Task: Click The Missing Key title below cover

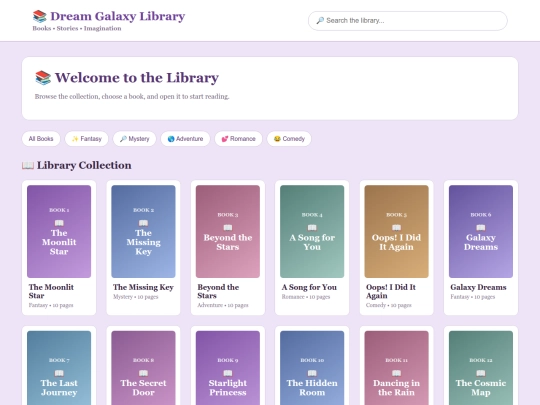Action: click(143, 287)
